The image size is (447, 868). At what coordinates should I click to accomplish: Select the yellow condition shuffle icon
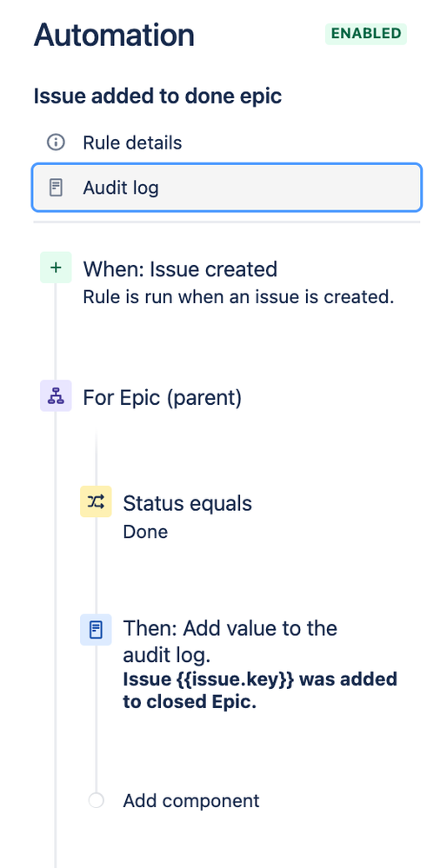pos(96,501)
